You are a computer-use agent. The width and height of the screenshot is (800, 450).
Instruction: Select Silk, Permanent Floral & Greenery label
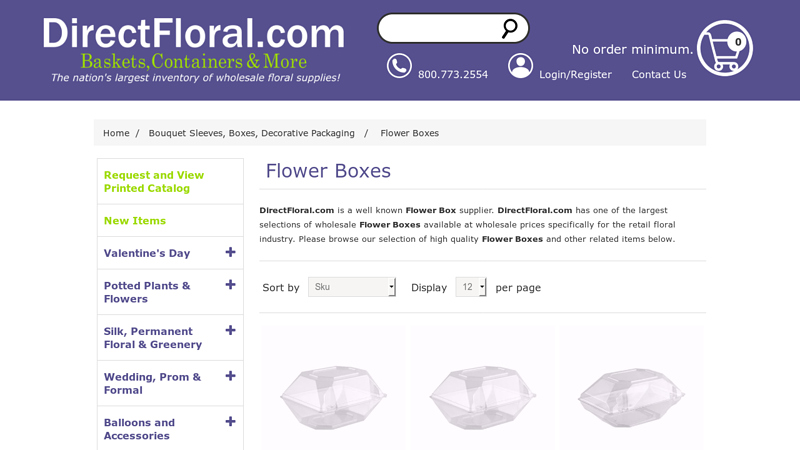point(153,338)
